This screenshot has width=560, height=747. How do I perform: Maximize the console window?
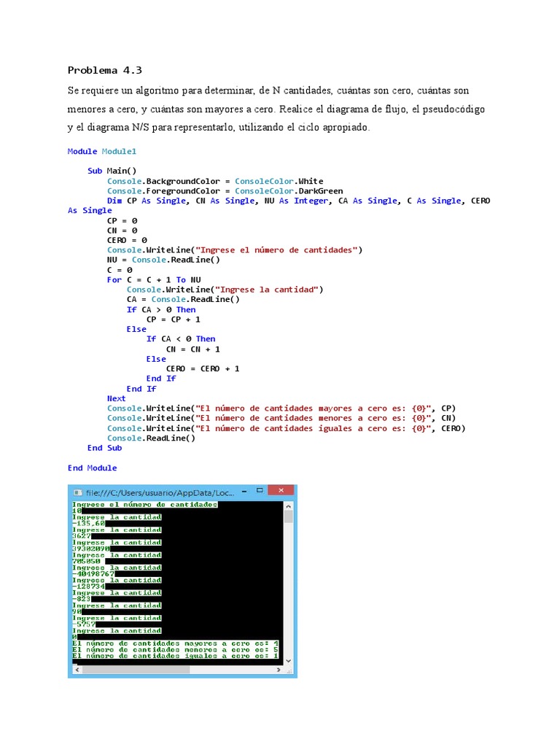pos(260,490)
